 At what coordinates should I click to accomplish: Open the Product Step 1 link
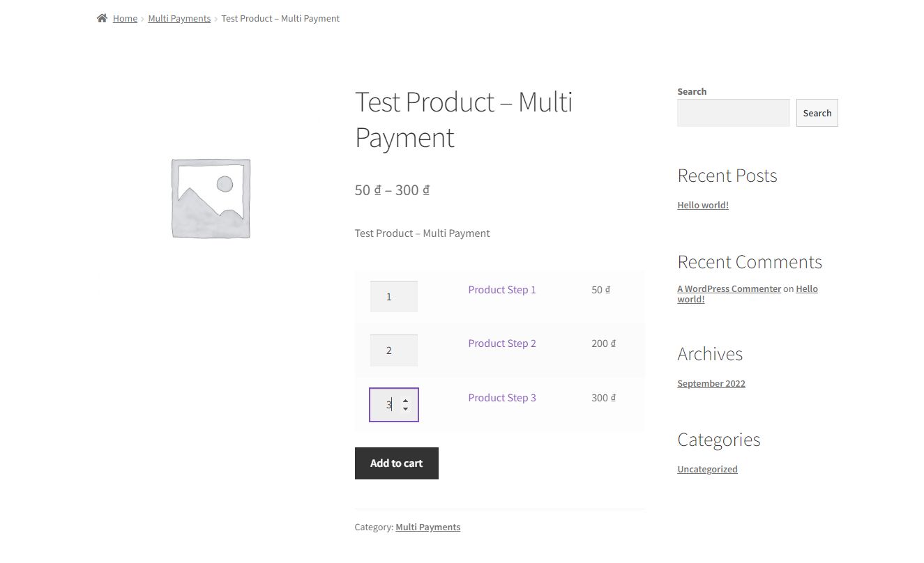[x=502, y=290]
